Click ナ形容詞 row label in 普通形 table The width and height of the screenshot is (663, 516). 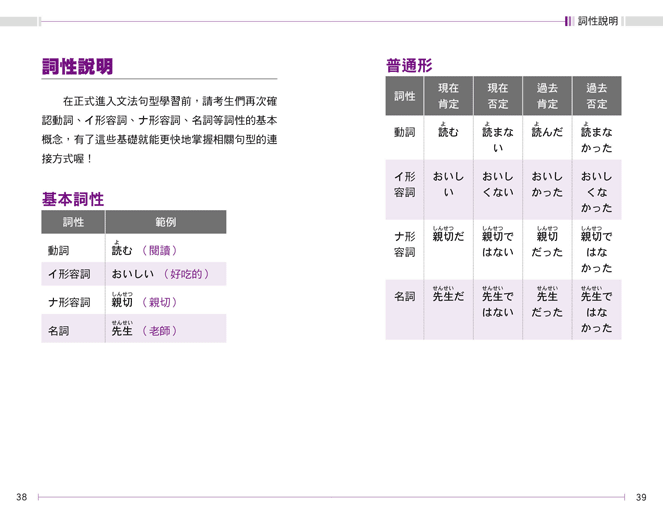point(404,244)
